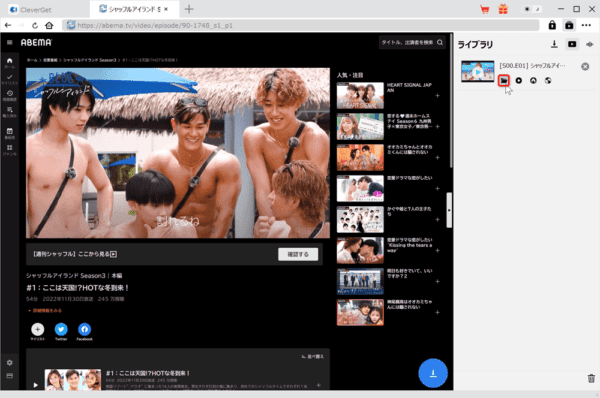Click #1 episode list thumbnail
Image resolution: width=600 pixels, height=398 pixels.
pyautogui.click(x=73, y=380)
